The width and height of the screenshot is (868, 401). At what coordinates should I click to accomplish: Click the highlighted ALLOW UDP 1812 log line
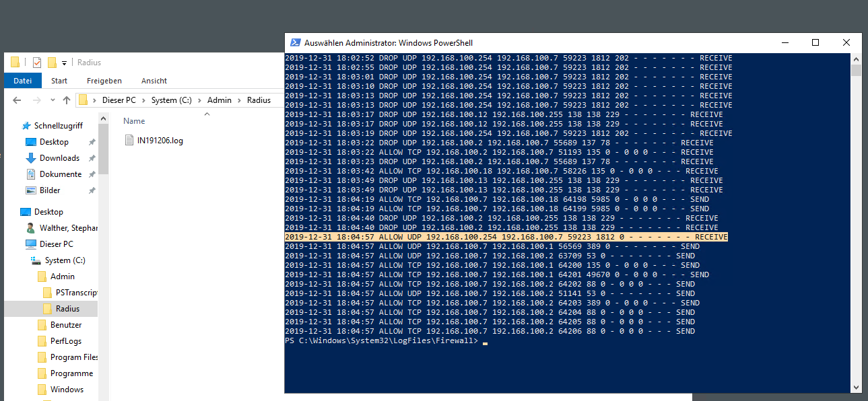(506, 237)
